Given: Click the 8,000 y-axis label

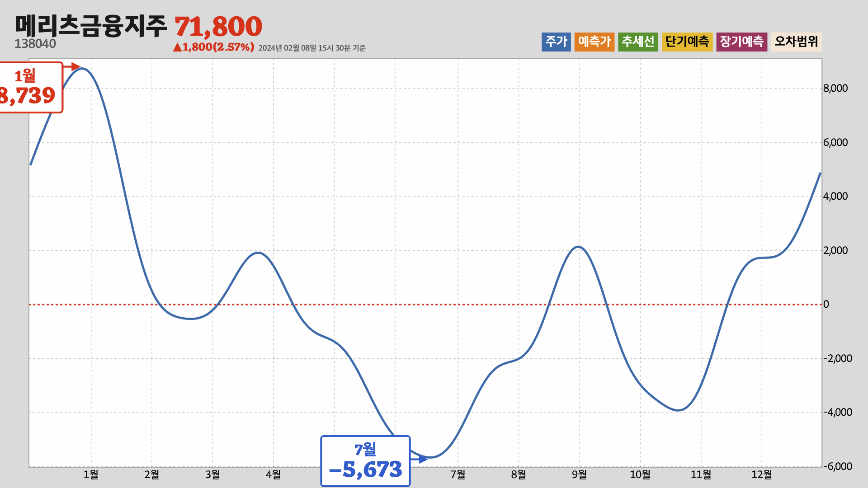Looking at the screenshot, I should point(835,88).
